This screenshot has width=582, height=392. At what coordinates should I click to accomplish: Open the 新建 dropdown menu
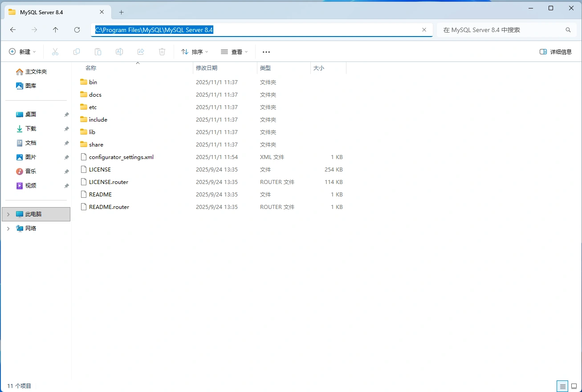22,52
